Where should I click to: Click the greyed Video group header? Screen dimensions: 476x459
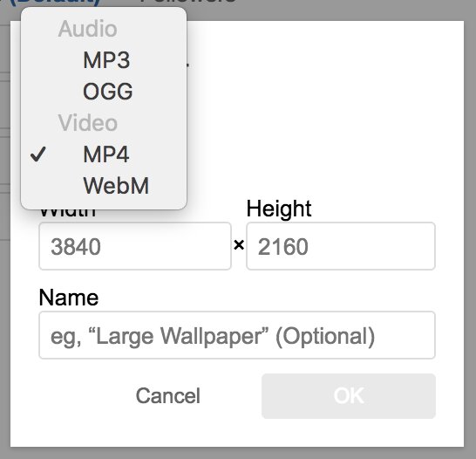(87, 123)
